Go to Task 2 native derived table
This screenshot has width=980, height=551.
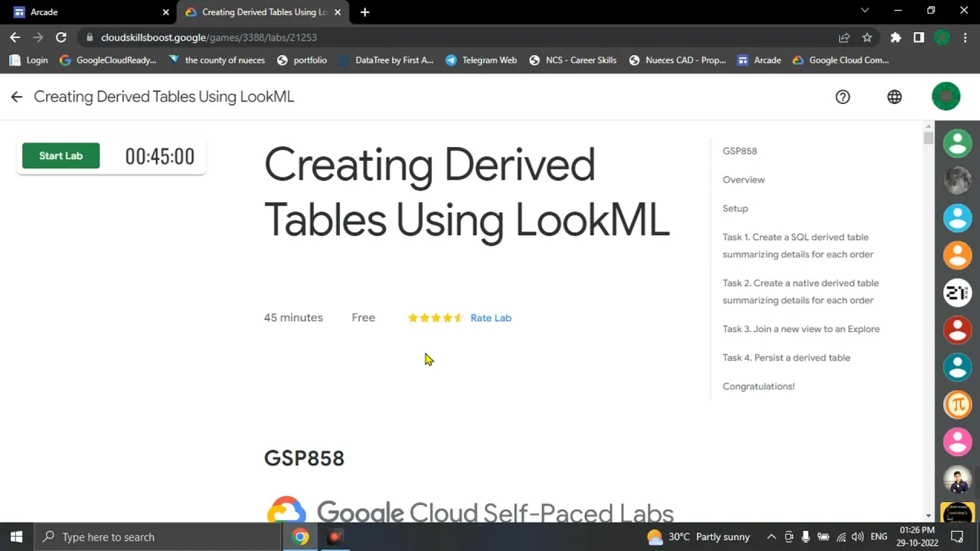point(800,292)
